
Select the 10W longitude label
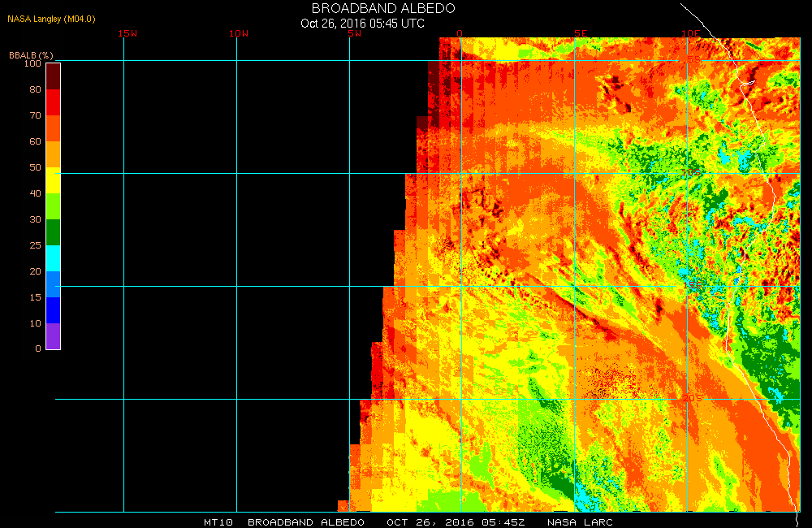click(238, 33)
